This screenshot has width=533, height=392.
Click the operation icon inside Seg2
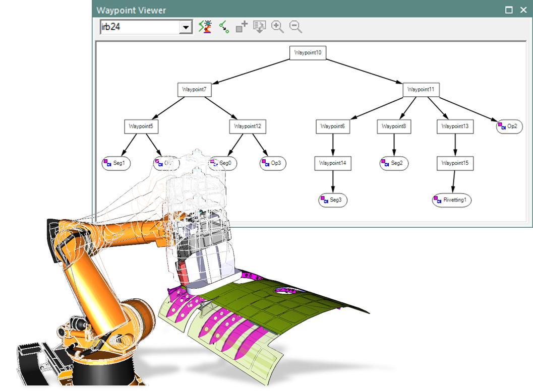[x=385, y=163]
